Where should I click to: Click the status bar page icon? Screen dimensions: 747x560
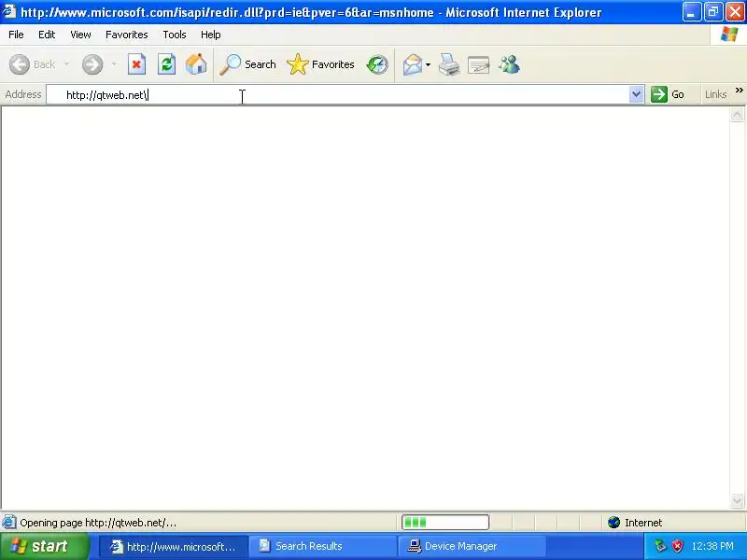[x=9, y=523]
